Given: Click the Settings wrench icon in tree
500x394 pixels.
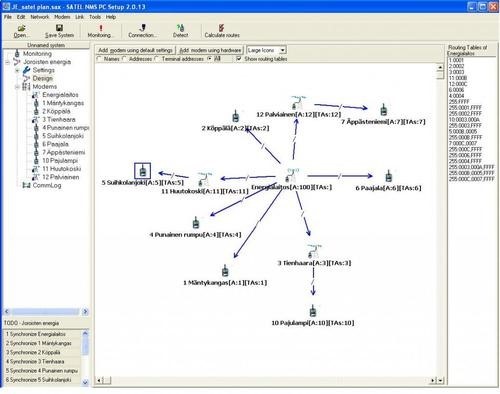Looking at the screenshot, I should click(27, 70).
